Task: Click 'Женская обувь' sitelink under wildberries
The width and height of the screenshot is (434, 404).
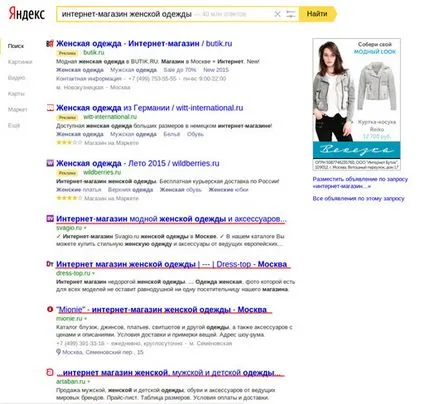Action: [181, 190]
